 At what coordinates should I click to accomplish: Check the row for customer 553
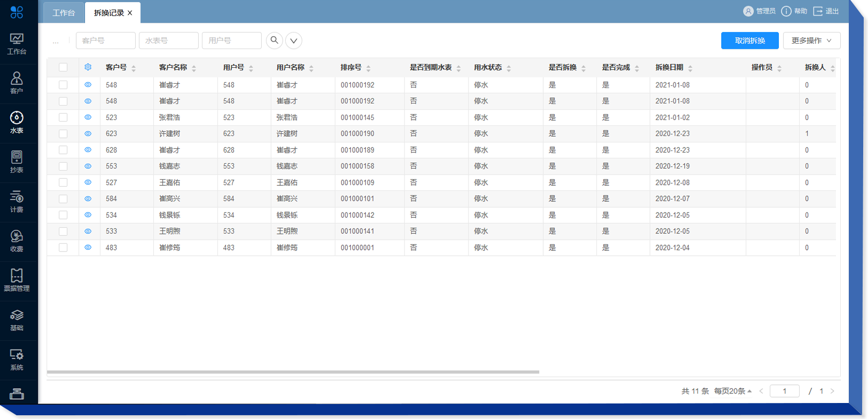click(63, 166)
